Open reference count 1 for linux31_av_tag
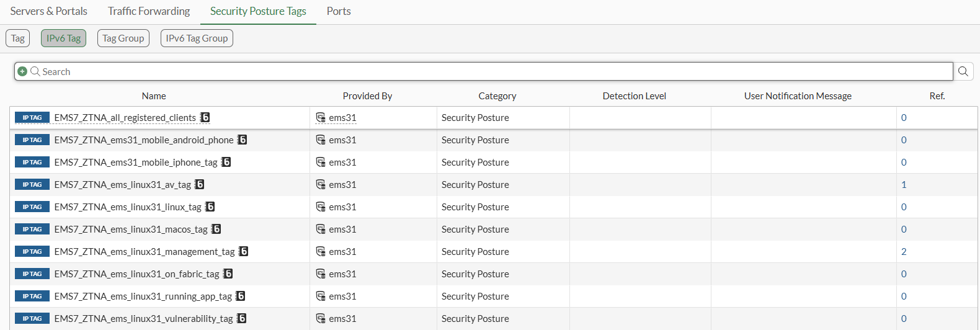980x330 pixels. (x=904, y=184)
